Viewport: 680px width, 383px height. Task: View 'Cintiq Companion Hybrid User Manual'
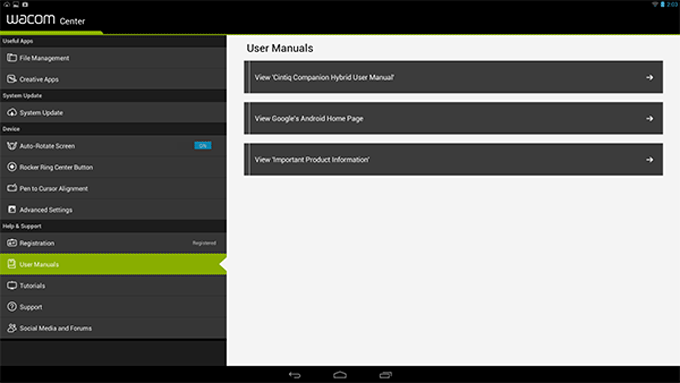click(x=453, y=77)
